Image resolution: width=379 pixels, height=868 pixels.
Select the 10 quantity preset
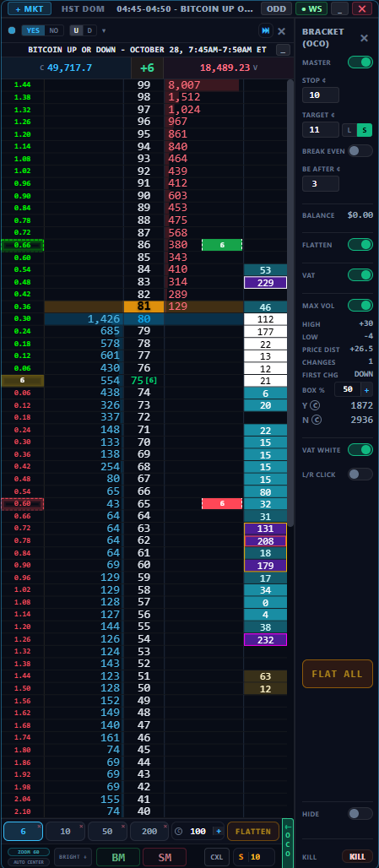point(65,831)
